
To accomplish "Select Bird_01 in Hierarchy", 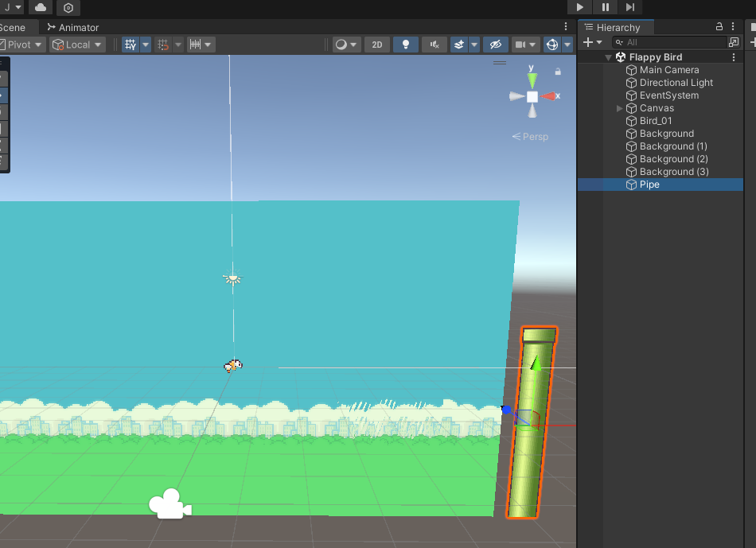I will coord(655,121).
